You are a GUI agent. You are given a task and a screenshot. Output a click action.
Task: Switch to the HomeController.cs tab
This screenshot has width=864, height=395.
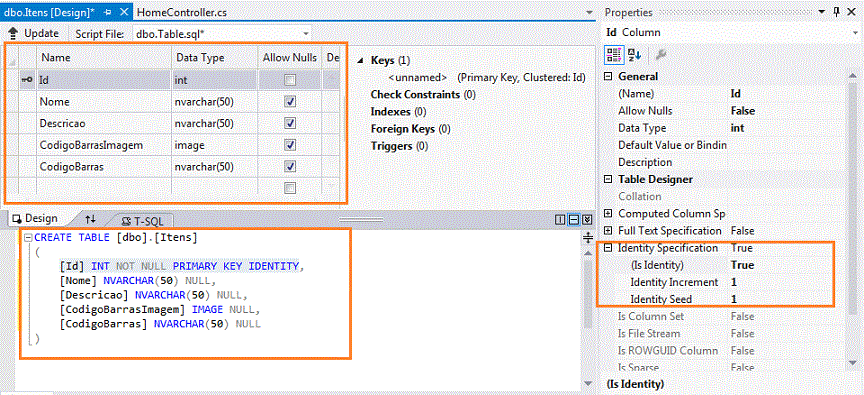(x=181, y=12)
